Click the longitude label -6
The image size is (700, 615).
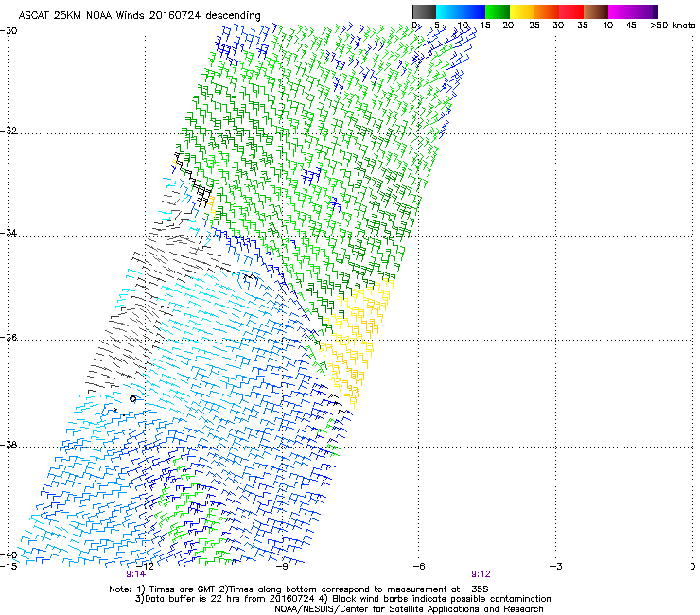[418, 566]
